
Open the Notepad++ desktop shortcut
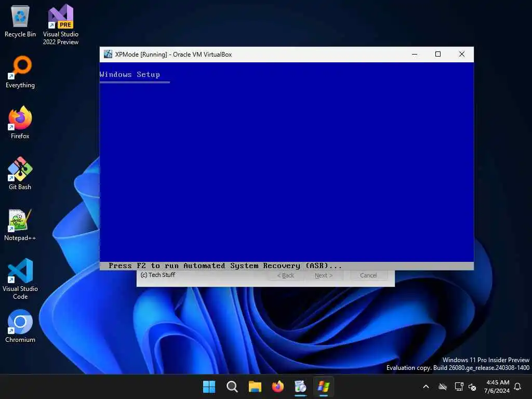pos(20,224)
